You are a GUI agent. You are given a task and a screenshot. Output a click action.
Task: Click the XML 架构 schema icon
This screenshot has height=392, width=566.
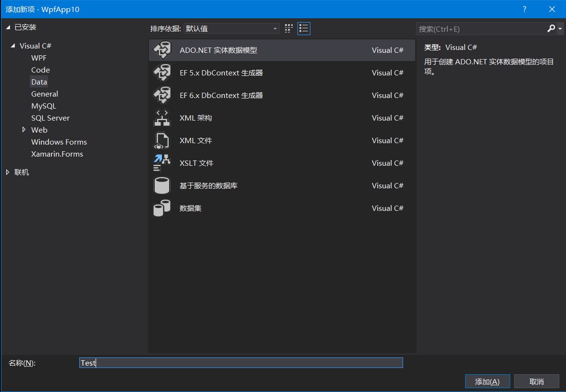162,118
